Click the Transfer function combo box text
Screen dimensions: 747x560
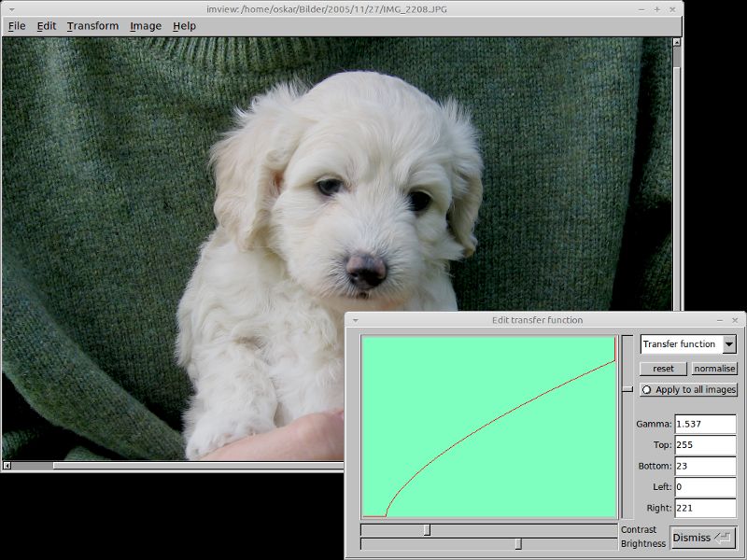click(679, 343)
